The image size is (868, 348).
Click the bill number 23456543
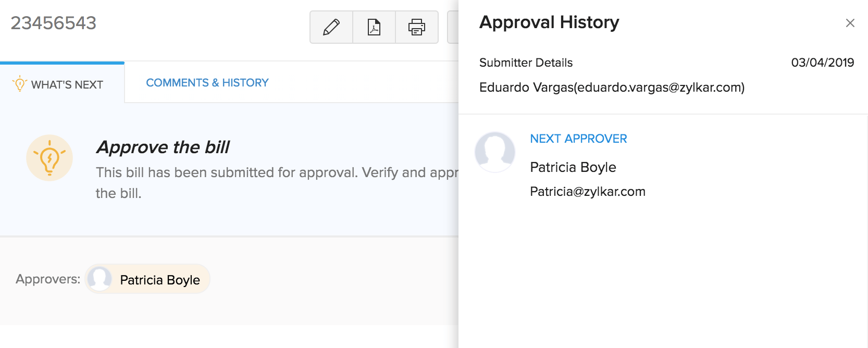pyautogui.click(x=54, y=23)
